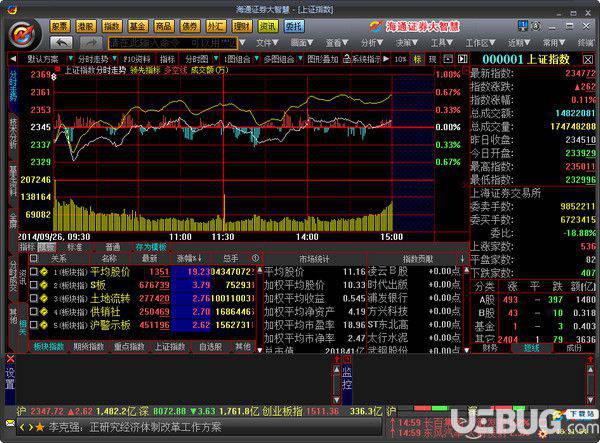Click the yellow badge icon beside 平均股价
Image resolution: width=600 pixels, height=443 pixels.
point(44,272)
